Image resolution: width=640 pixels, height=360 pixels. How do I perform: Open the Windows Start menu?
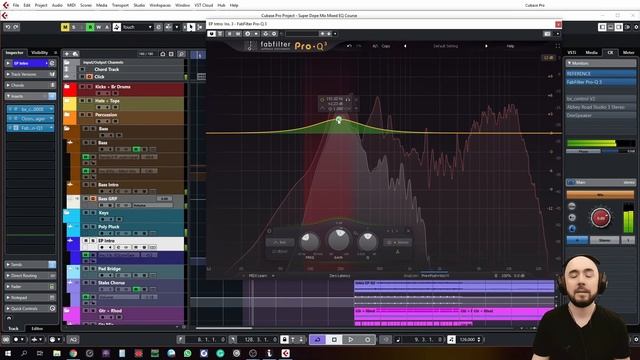(x=8, y=353)
